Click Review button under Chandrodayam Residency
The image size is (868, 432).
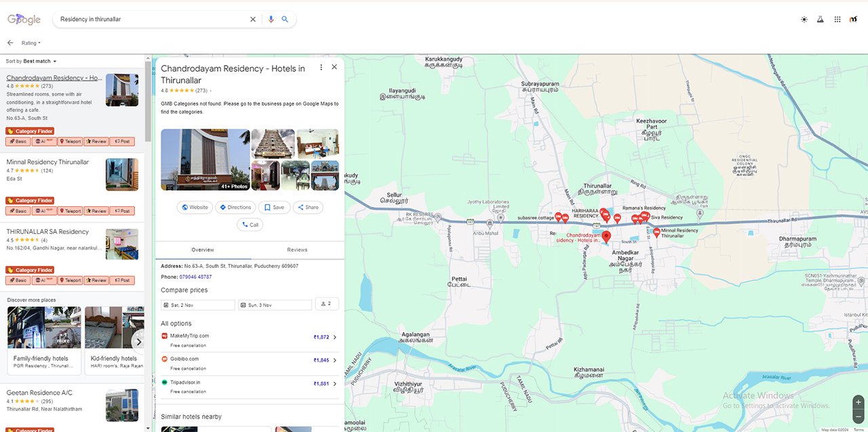96,142
